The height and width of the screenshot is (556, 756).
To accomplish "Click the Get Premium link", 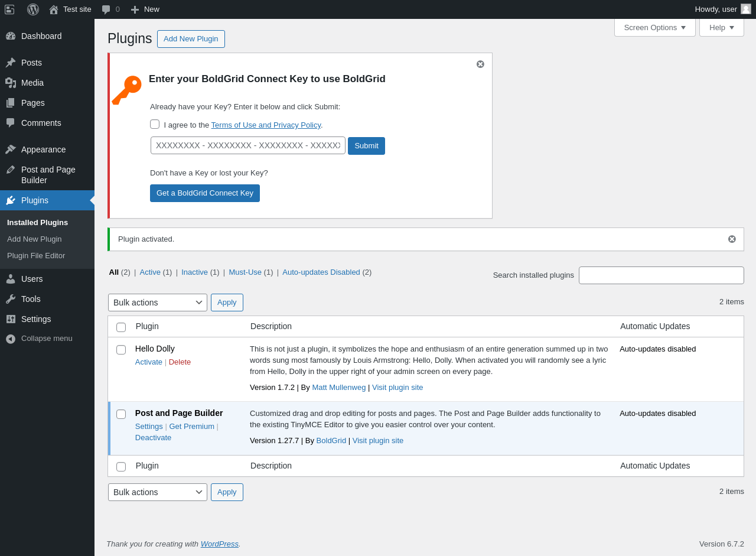I will [192, 426].
